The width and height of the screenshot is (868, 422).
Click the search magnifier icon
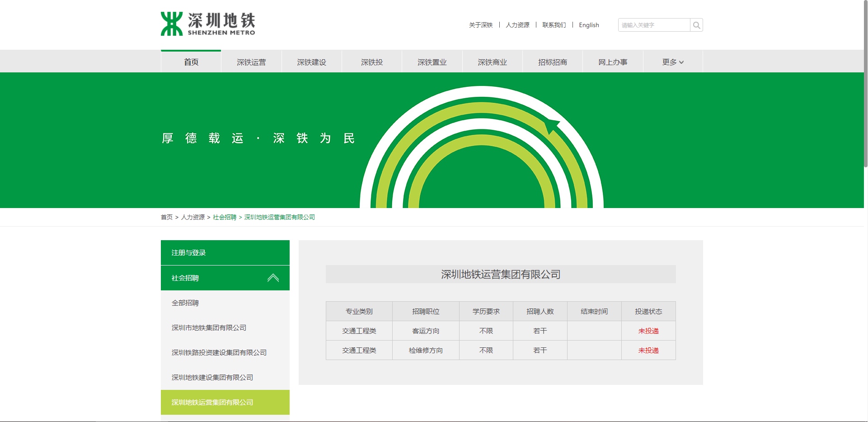696,25
